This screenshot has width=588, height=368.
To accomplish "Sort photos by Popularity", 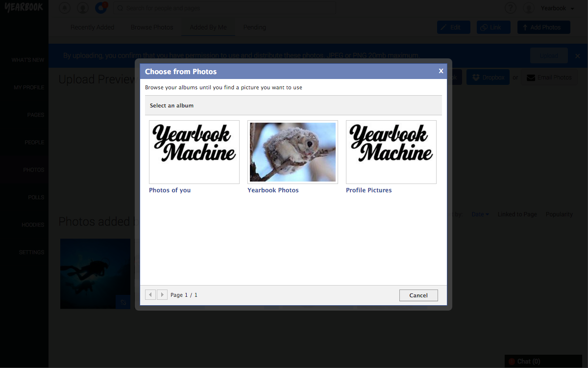I will (559, 214).
